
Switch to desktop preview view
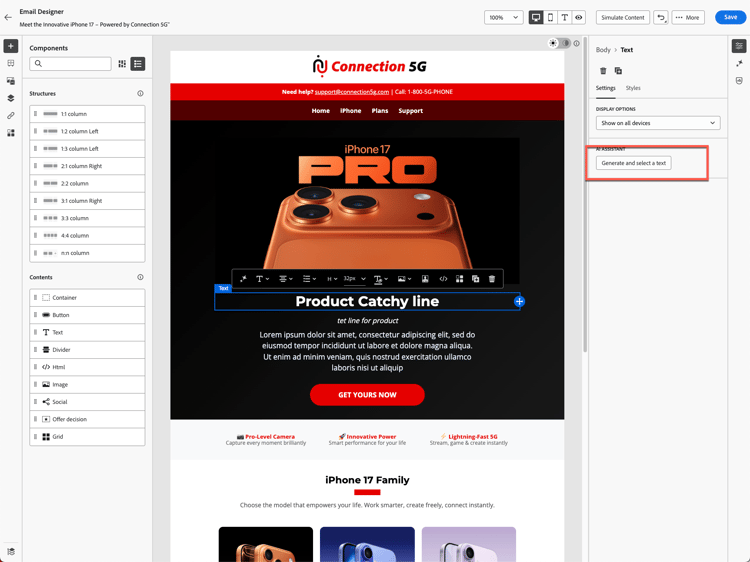click(536, 17)
